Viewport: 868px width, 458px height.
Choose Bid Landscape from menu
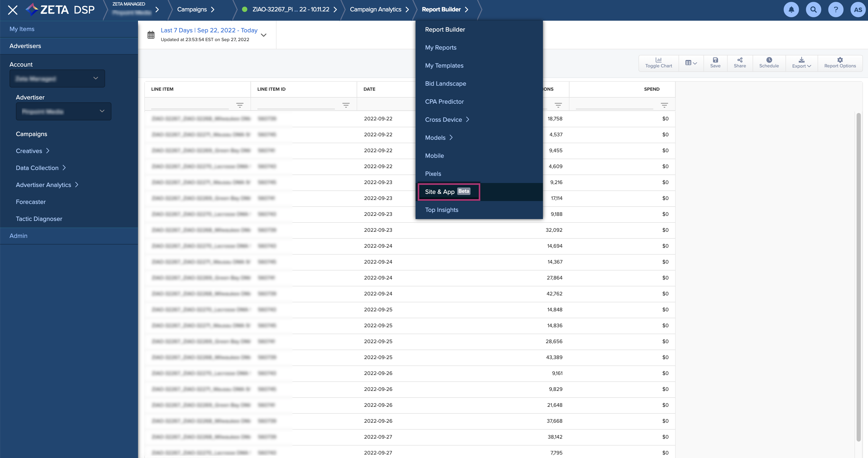446,84
